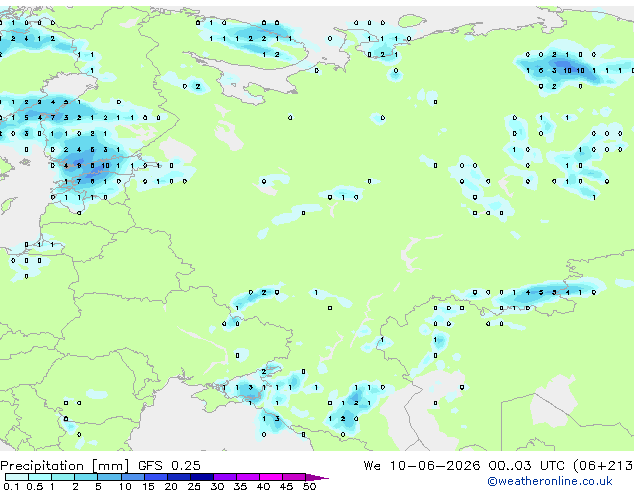Select the 5–10 mm light blue legend swatch
634x490 pixels.
coord(109,477)
